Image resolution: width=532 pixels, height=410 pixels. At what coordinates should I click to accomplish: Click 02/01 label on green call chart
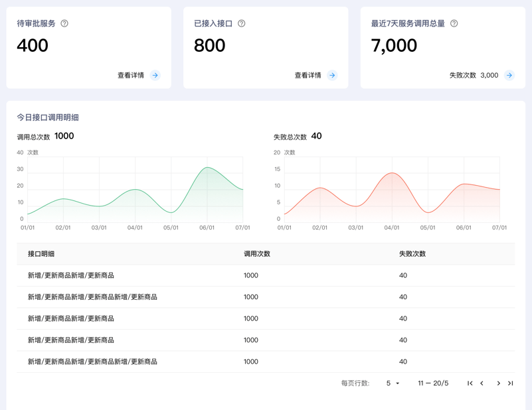[x=63, y=228]
